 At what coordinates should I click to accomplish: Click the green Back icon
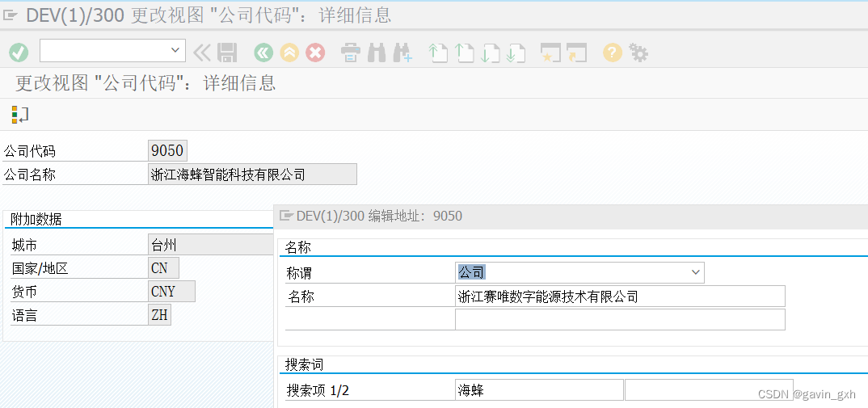point(263,53)
